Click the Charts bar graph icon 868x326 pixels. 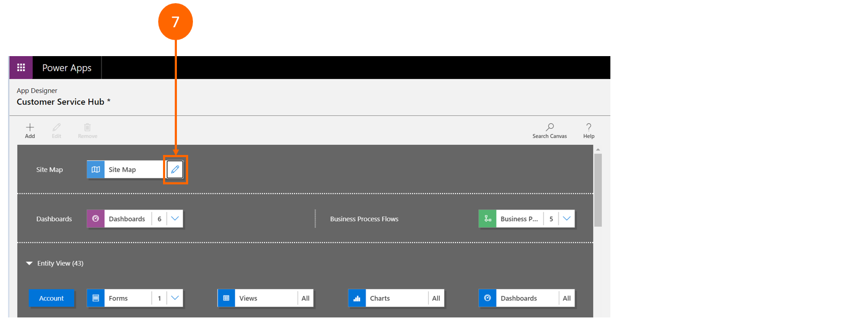pos(357,298)
